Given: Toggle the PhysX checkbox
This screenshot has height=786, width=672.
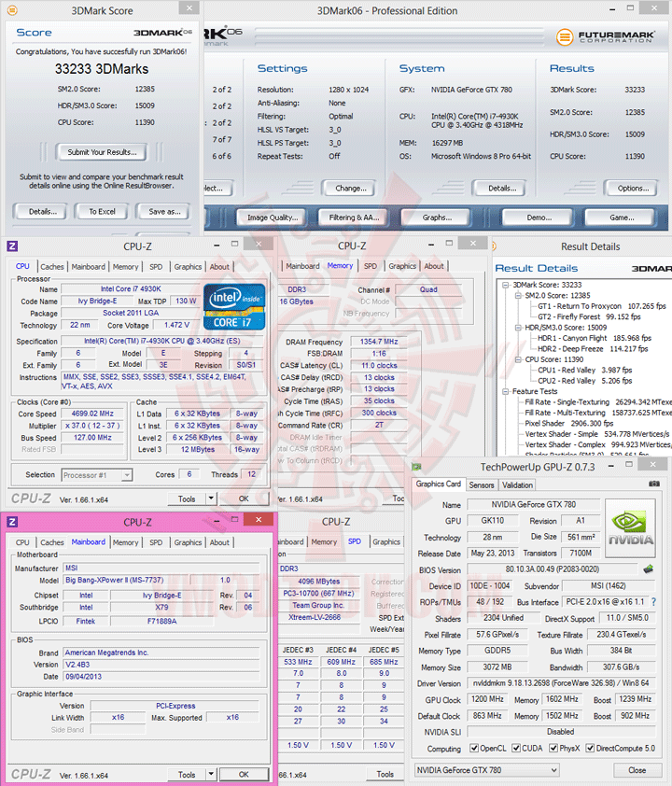Looking at the screenshot, I should 553,748.
